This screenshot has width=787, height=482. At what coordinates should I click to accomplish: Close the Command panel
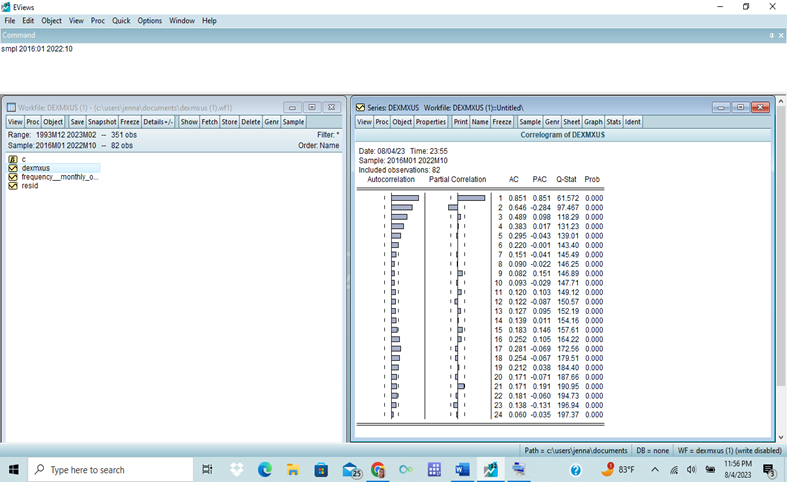(781, 36)
